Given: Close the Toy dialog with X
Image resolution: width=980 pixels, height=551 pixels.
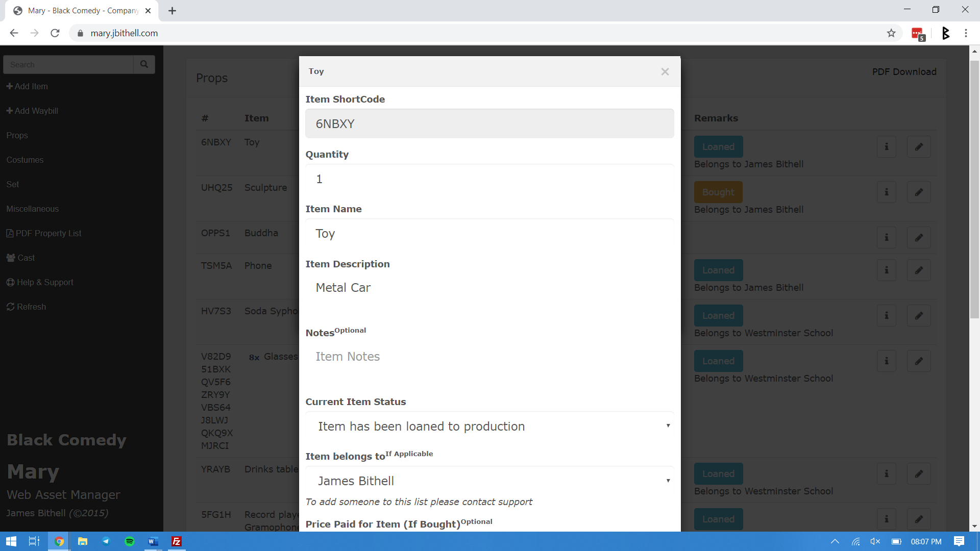Looking at the screenshot, I should (x=665, y=72).
